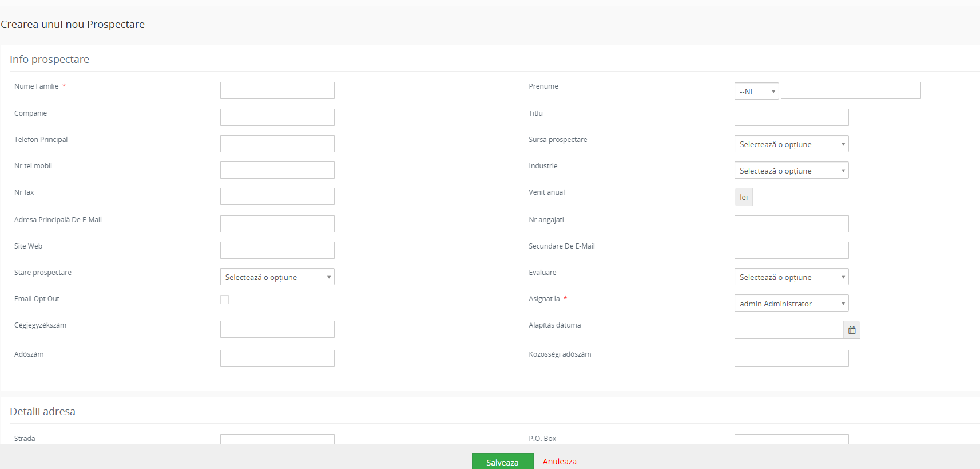Viewport: 980px width, 469px height.
Task: Open the Industrie dropdown
Action: tap(791, 170)
